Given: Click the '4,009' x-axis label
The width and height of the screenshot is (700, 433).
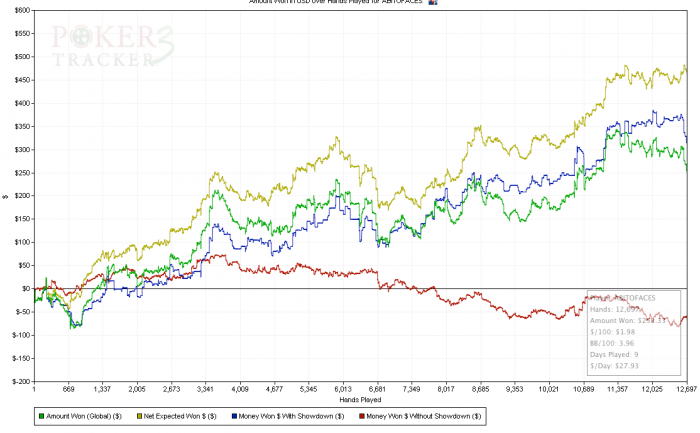Looking at the screenshot, I should [240, 389].
